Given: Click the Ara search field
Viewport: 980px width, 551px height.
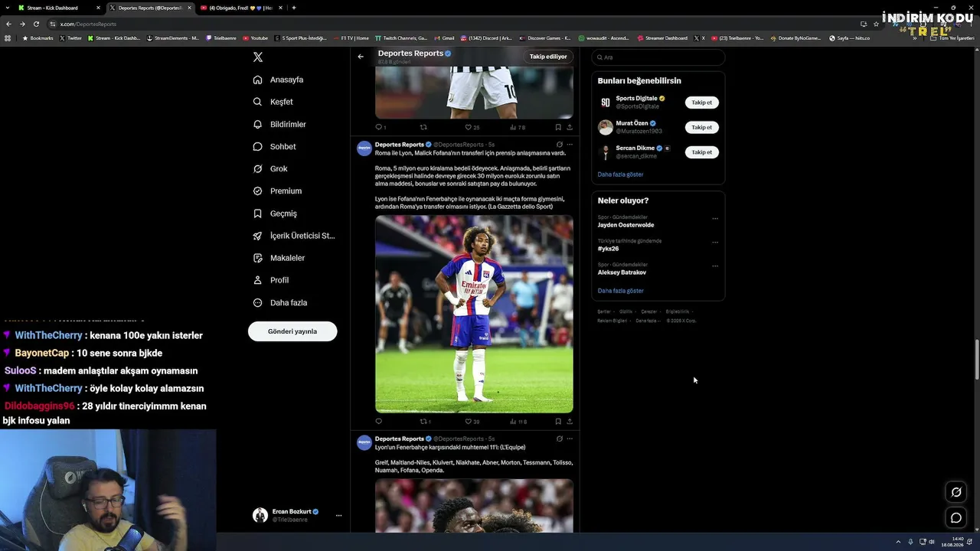Looking at the screenshot, I should [658, 57].
